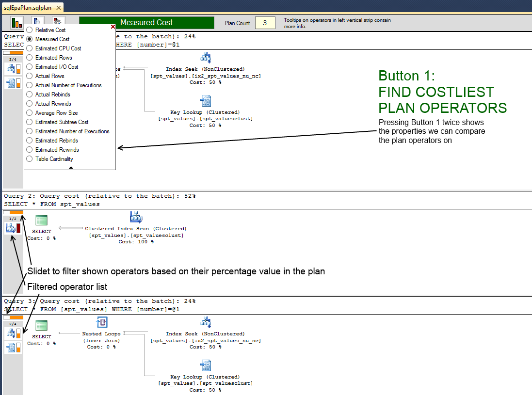This screenshot has height=395, width=532.
Task: Click the 'Cost: 100 %' label in Query 2
Action: tap(136, 242)
